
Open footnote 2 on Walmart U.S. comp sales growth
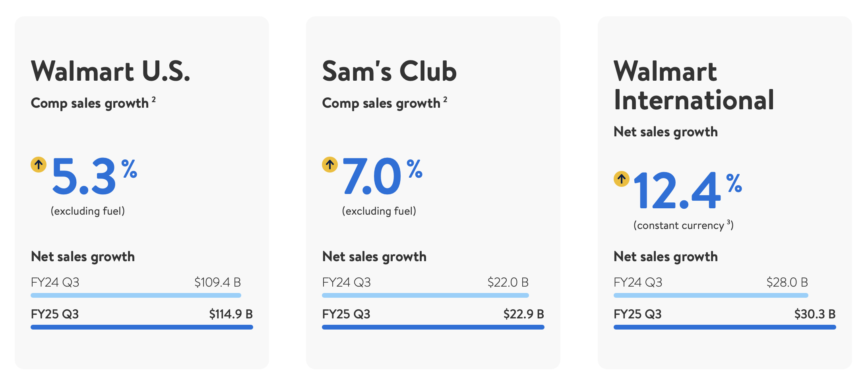(x=154, y=99)
